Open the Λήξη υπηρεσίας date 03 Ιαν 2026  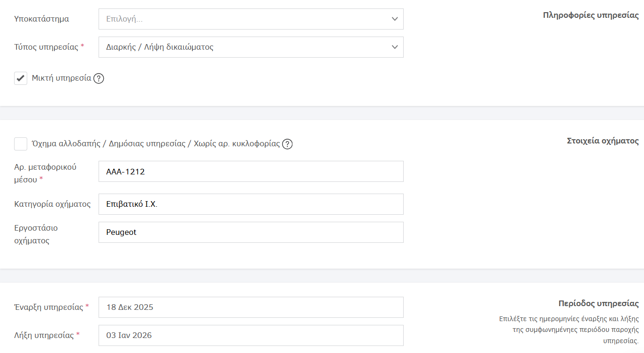[251, 336]
